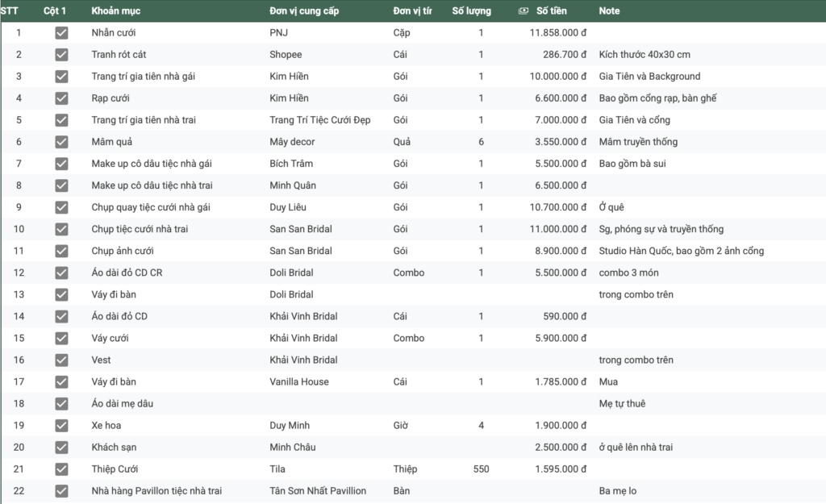This screenshot has height=504, width=826.
Task: Click the Duy Liêu supplier cell
Action: (288, 207)
